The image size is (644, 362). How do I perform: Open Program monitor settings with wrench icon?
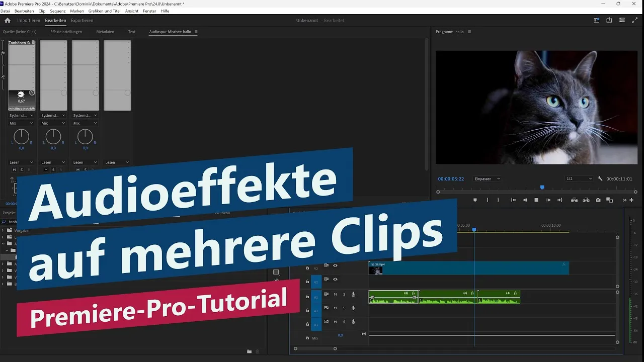tap(600, 178)
